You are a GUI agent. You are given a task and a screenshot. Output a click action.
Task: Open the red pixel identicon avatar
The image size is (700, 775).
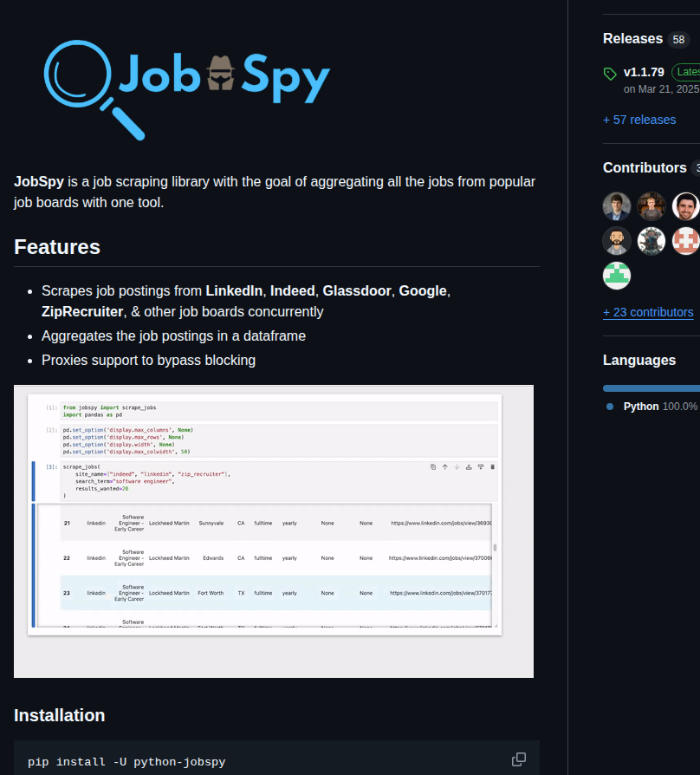coord(685,241)
